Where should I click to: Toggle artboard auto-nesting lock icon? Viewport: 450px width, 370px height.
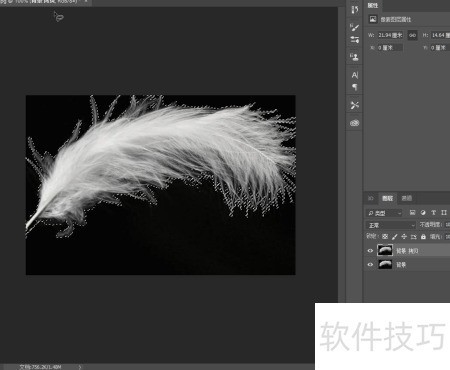[414, 237]
